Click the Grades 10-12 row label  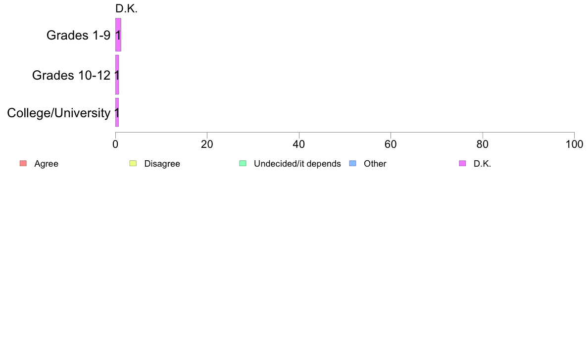tap(71, 75)
